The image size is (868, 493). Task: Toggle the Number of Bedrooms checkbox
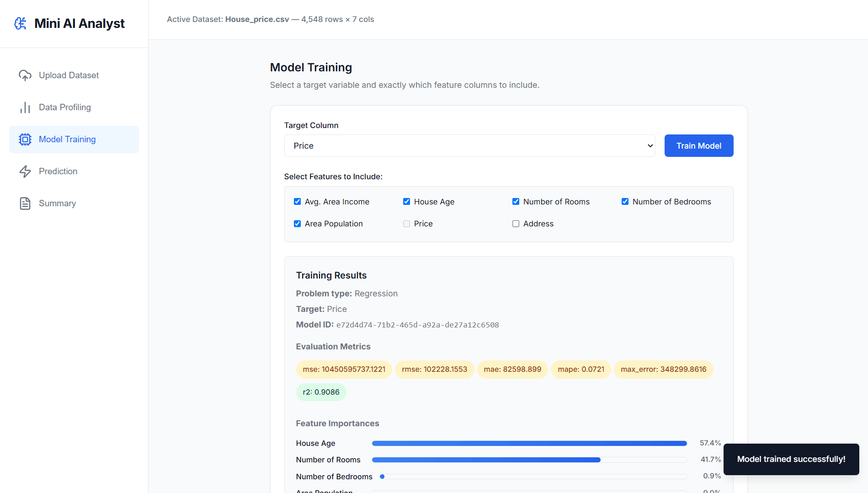click(625, 202)
